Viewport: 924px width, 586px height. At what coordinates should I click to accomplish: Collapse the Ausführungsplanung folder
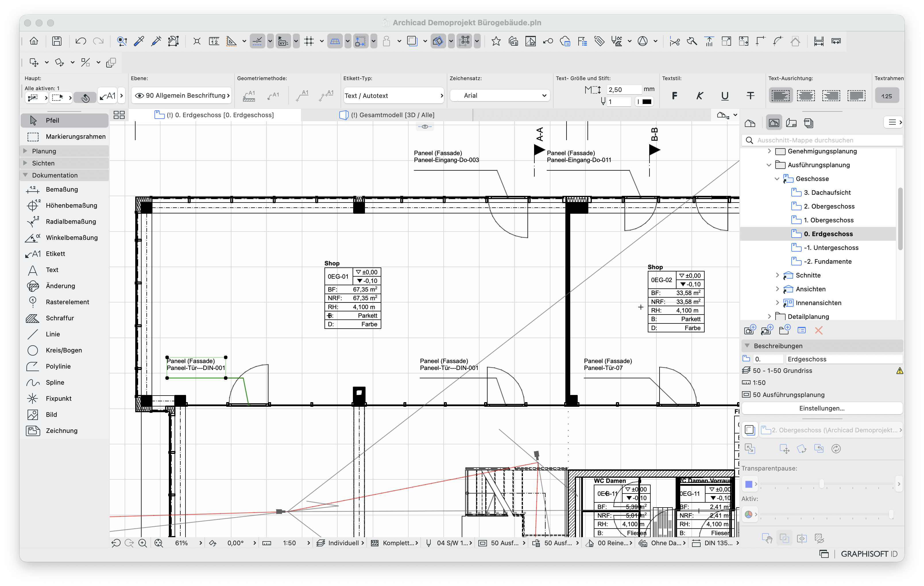[769, 165]
